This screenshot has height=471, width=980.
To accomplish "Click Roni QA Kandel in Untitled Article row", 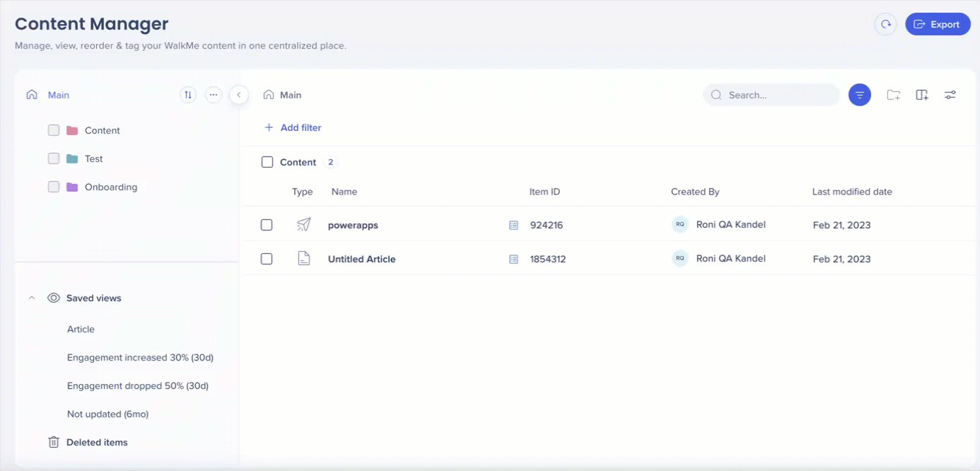I will [731, 258].
